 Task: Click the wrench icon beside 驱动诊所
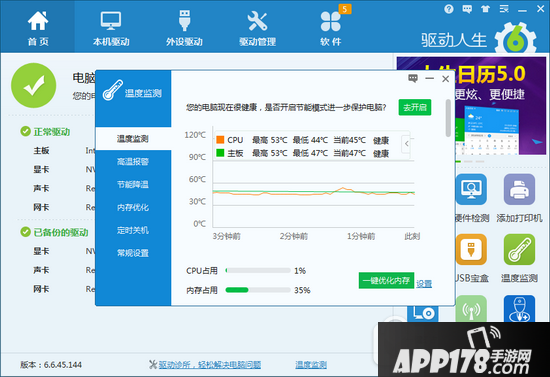tap(153, 365)
